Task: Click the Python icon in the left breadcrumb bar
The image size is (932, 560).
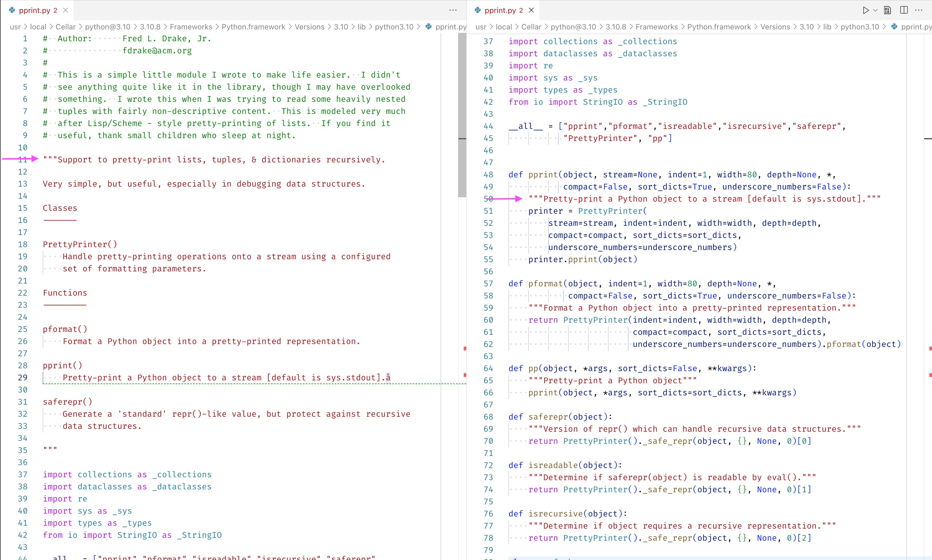Action: click(x=428, y=27)
